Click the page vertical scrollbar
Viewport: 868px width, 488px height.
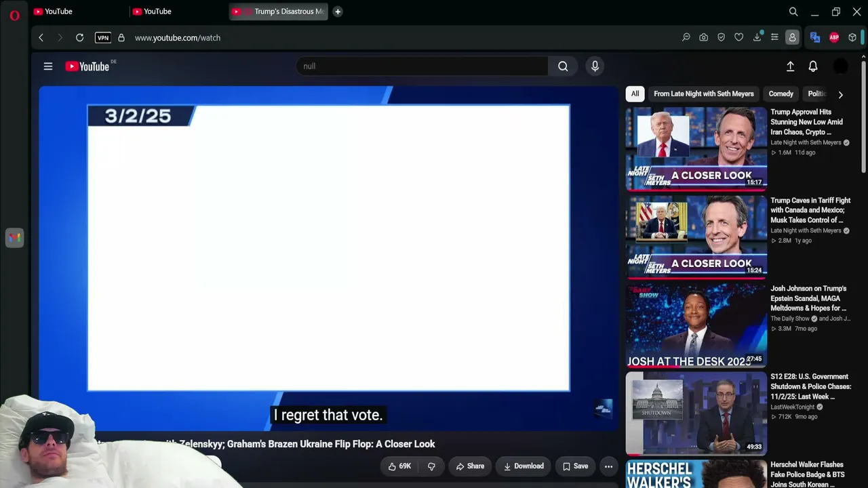point(863,115)
